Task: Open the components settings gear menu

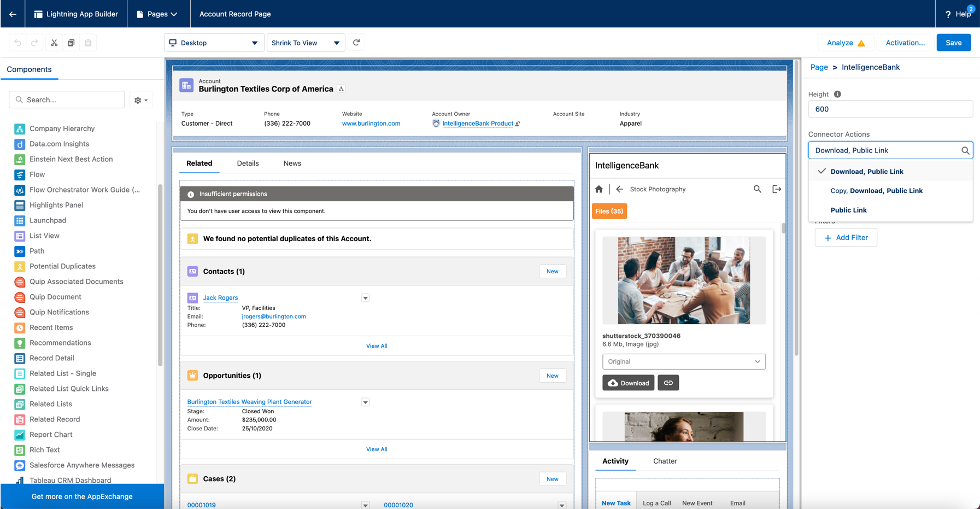Action: [140, 100]
